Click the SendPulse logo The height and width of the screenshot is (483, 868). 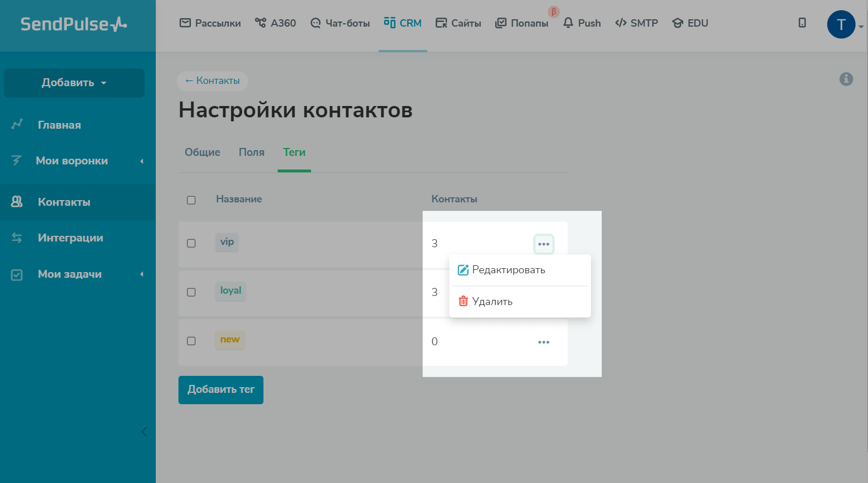coord(74,24)
